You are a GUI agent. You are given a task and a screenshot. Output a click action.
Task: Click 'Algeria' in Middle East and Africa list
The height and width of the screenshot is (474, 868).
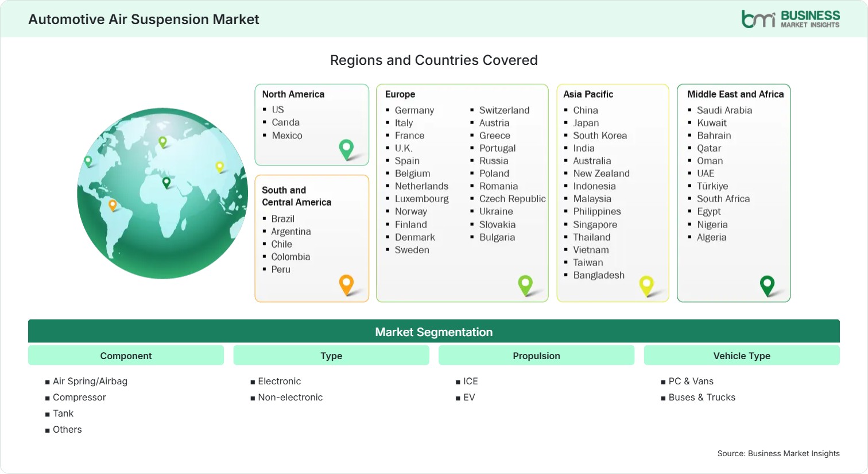pos(712,237)
